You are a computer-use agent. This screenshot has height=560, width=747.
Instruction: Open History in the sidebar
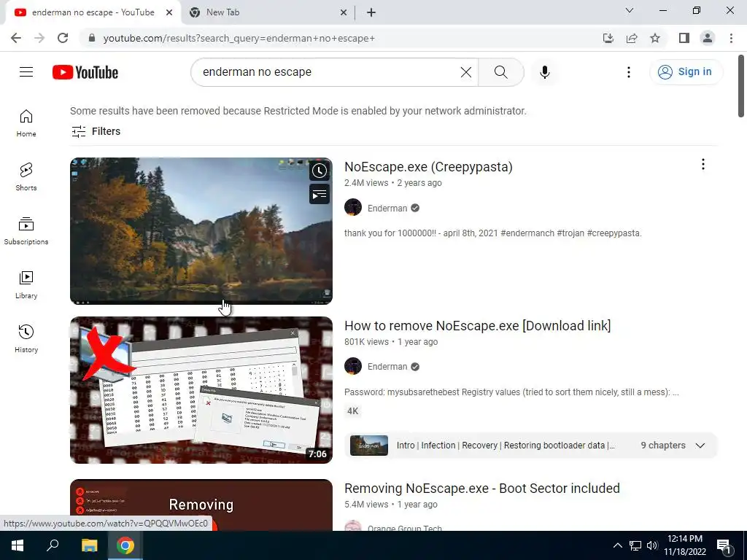point(26,338)
